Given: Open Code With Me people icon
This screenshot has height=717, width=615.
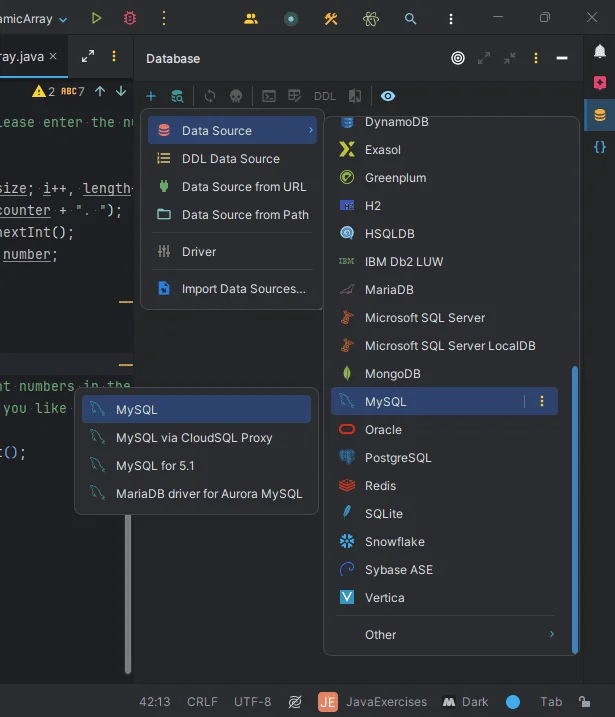Looking at the screenshot, I should point(251,19).
